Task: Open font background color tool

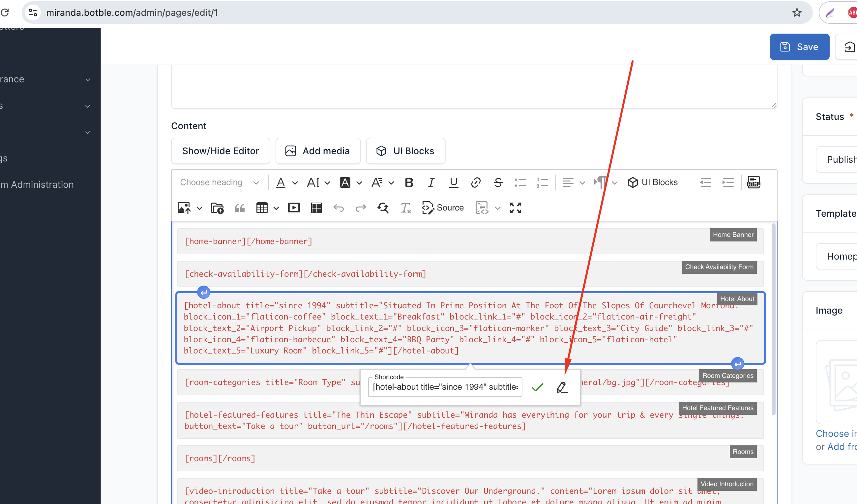Action: (x=345, y=182)
